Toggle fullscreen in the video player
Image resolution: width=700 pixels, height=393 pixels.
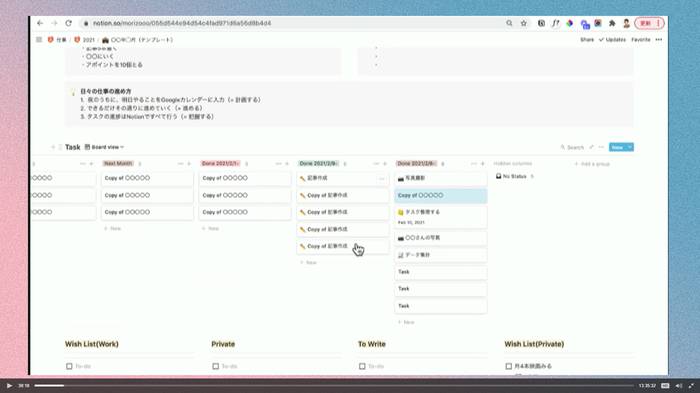click(692, 385)
